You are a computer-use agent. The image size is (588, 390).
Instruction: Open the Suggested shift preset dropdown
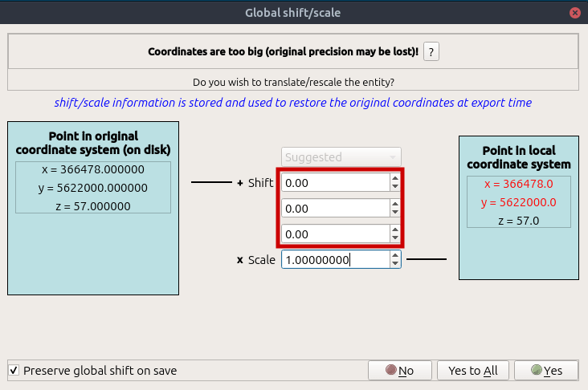[x=341, y=157]
